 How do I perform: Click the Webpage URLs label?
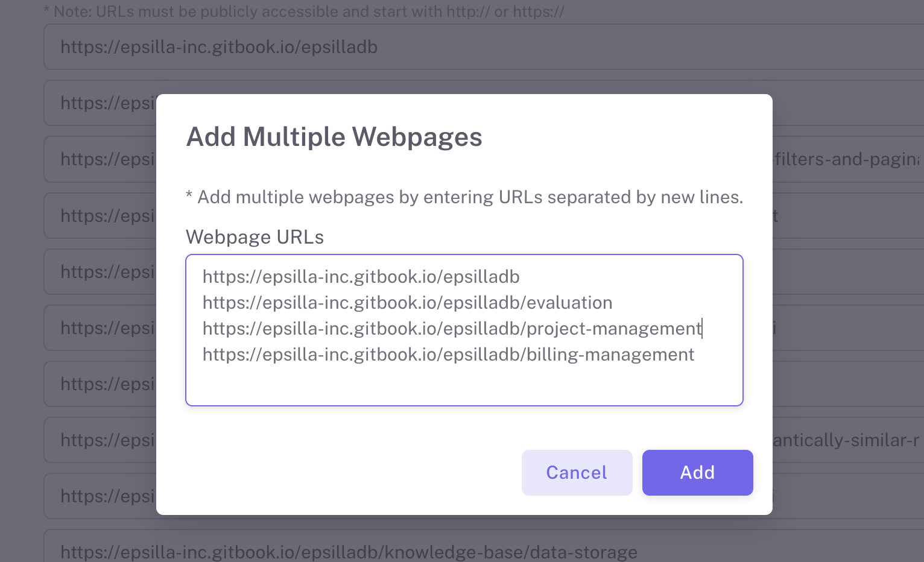(x=255, y=237)
